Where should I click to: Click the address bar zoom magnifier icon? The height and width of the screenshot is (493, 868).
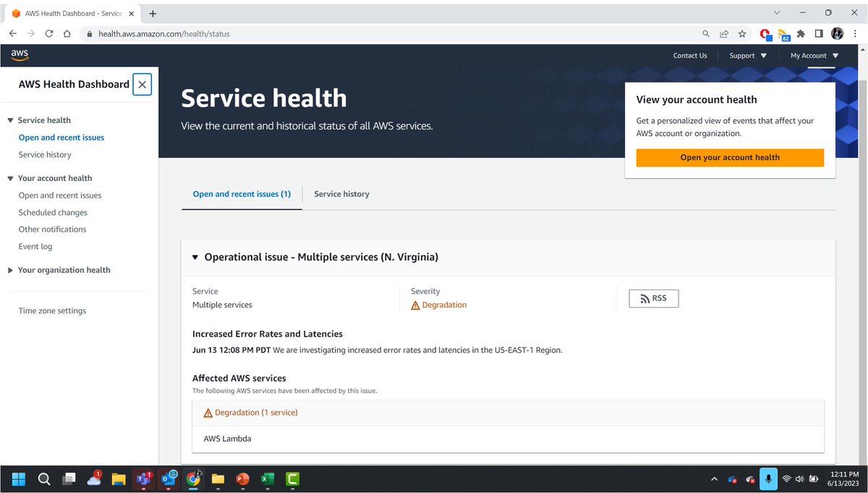[706, 33]
